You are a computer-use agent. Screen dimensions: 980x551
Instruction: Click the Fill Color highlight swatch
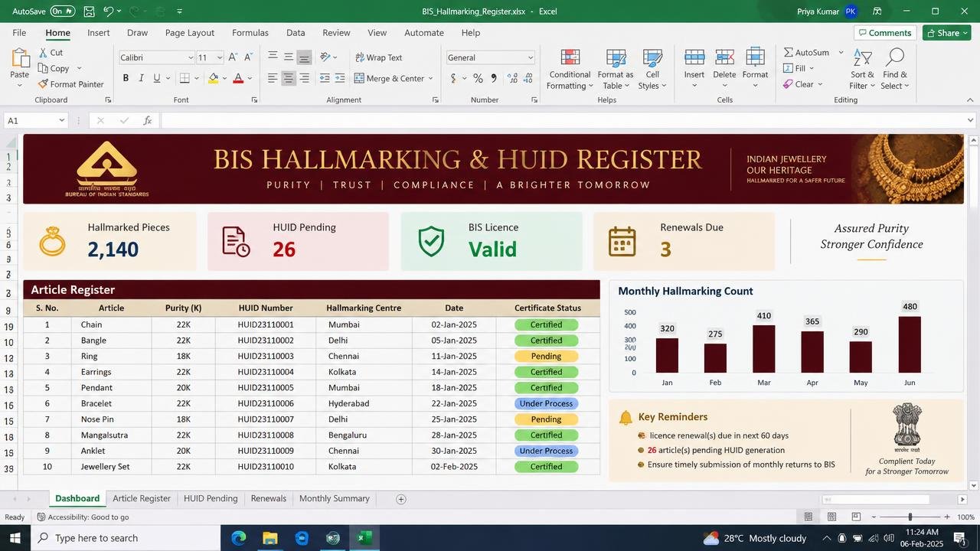click(213, 78)
